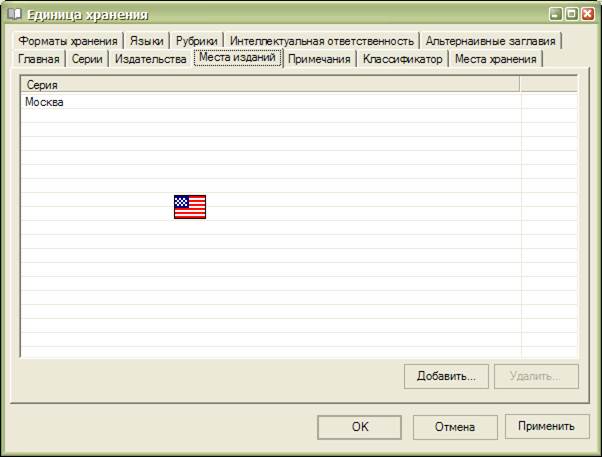Open the Места хранения tab
The image size is (602, 457).
pyautogui.click(x=495, y=60)
